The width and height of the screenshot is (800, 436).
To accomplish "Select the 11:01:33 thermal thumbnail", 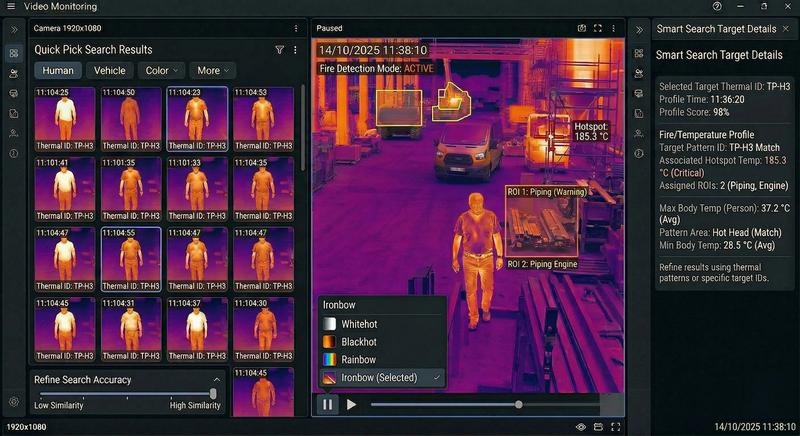I will [x=197, y=189].
